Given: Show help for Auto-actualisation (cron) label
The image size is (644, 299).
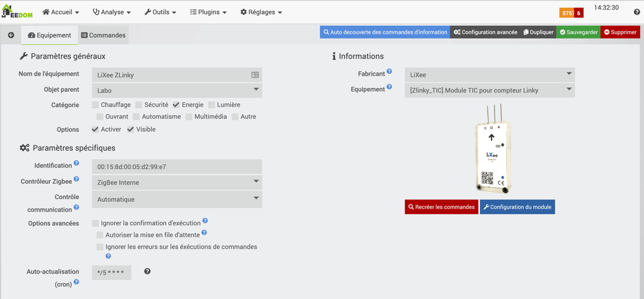Looking at the screenshot, I should [76, 282].
